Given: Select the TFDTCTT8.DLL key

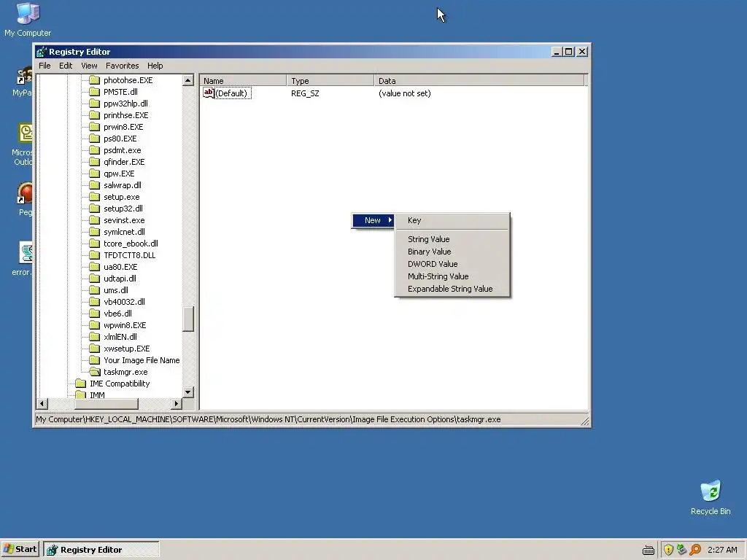Looking at the screenshot, I should coord(130,255).
